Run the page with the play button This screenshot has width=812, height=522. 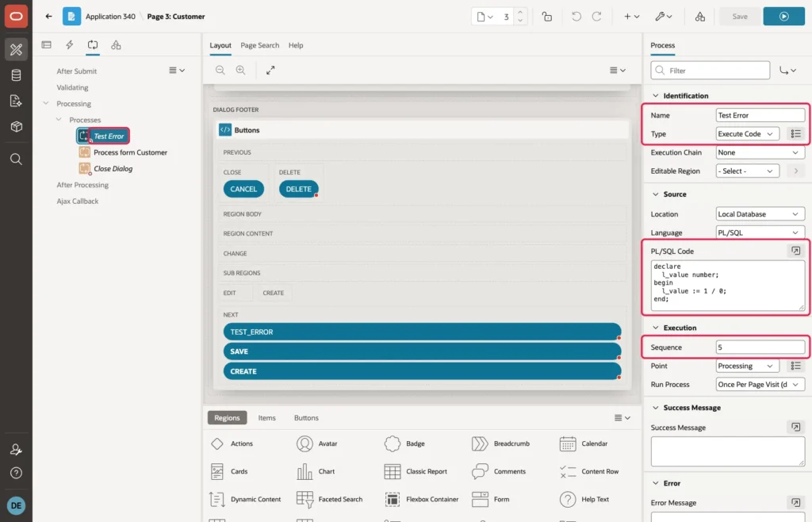[783, 17]
